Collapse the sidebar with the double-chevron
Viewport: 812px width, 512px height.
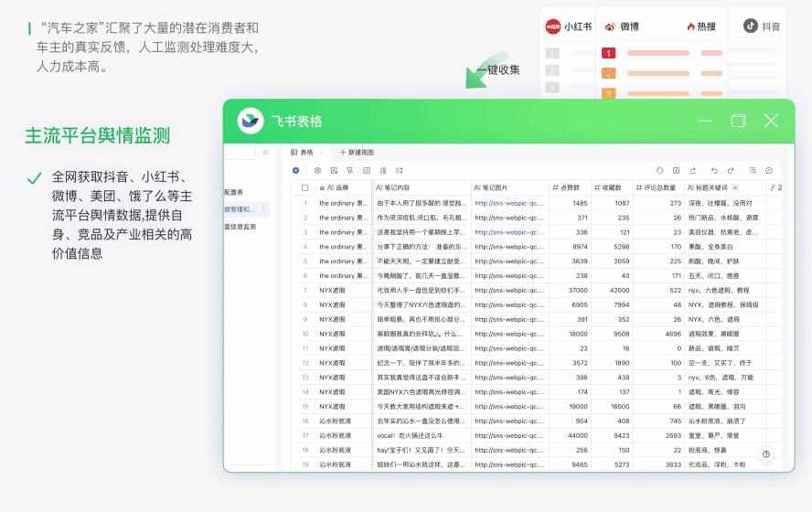265,152
